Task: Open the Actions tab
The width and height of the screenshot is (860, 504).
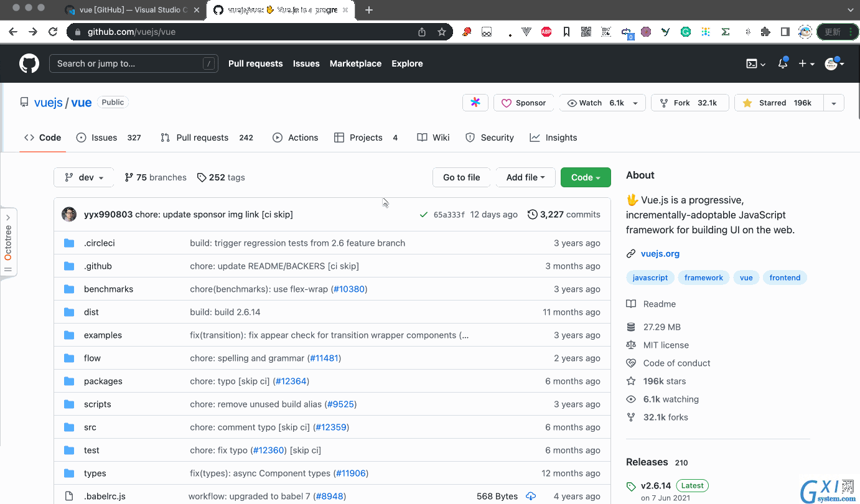Action: 296,138
